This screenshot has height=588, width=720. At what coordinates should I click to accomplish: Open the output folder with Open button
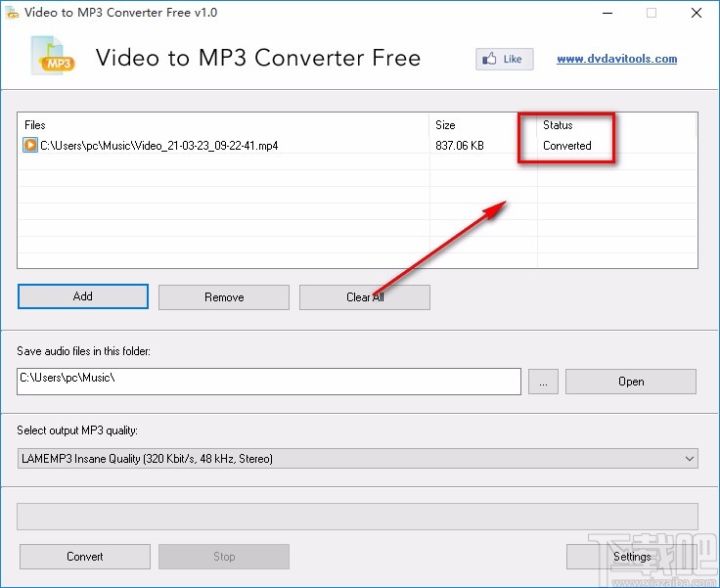[631, 382]
